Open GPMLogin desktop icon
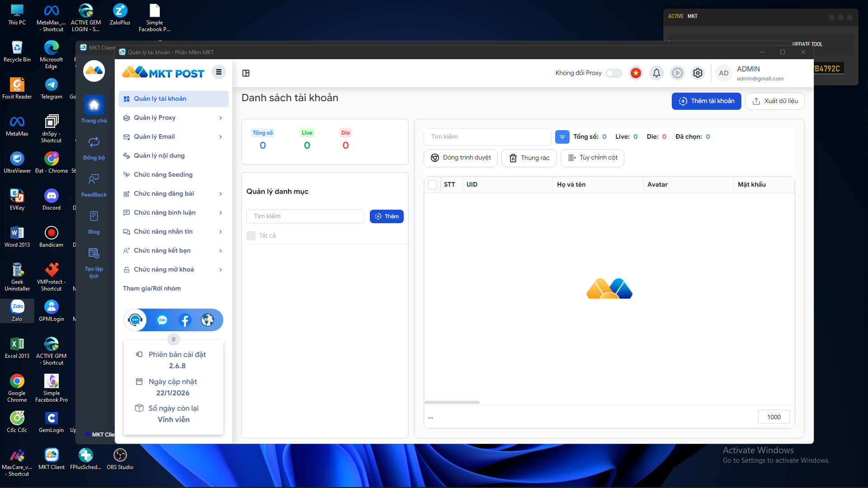The width and height of the screenshot is (868, 488). pos(52,311)
